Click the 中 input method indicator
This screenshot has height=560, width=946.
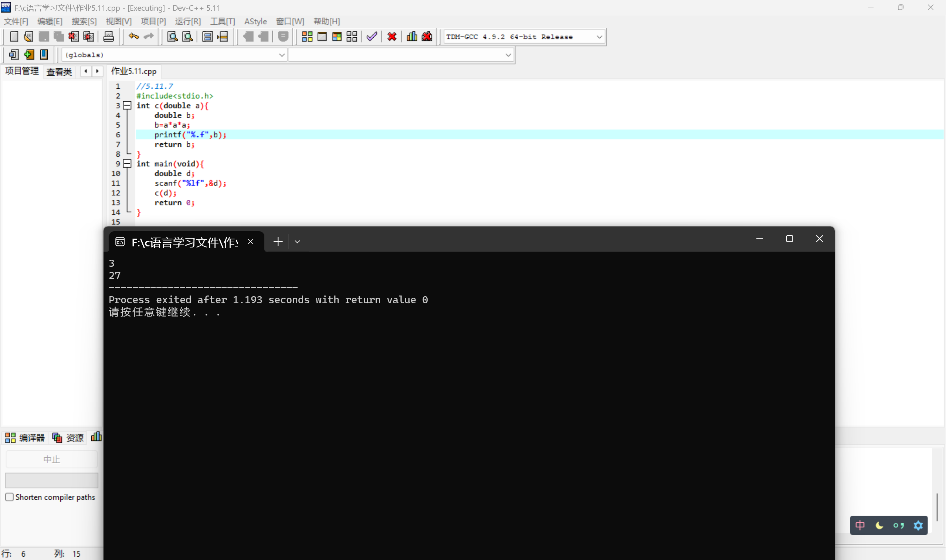point(860,525)
